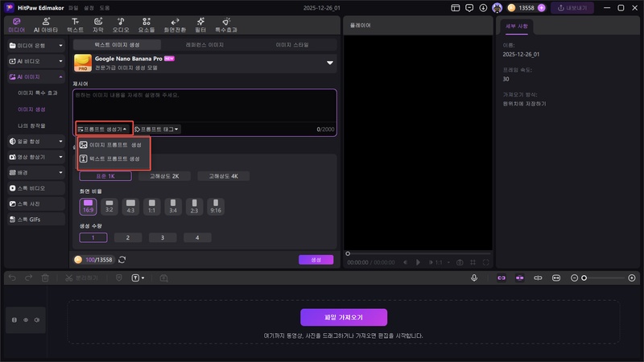Mute the timeline track
This screenshot has width=644, height=362.
[37, 319]
